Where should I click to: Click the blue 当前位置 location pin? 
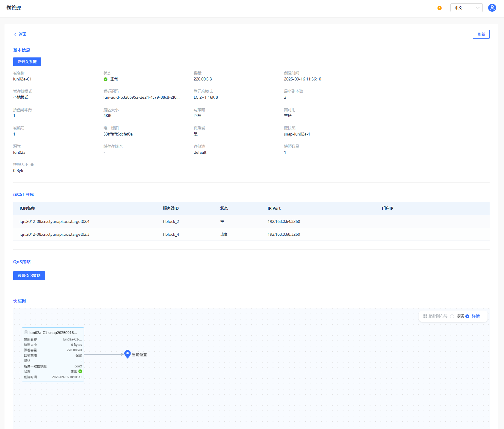[x=127, y=354]
